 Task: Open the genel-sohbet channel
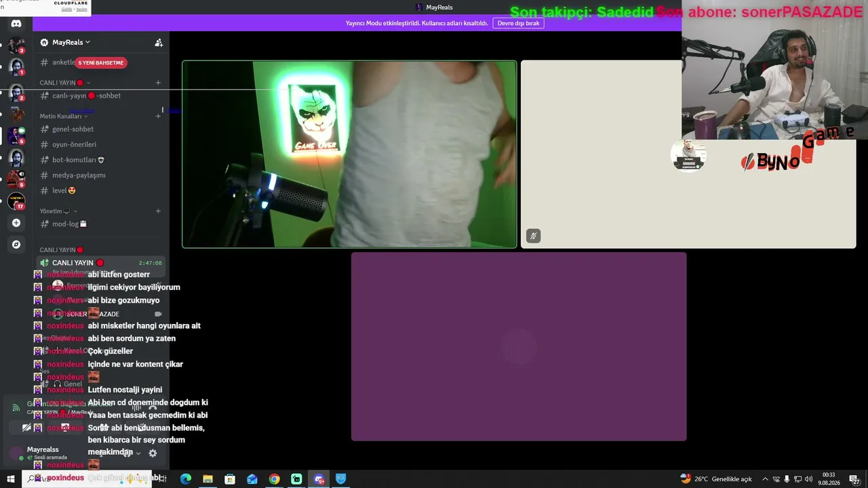pos(101,129)
